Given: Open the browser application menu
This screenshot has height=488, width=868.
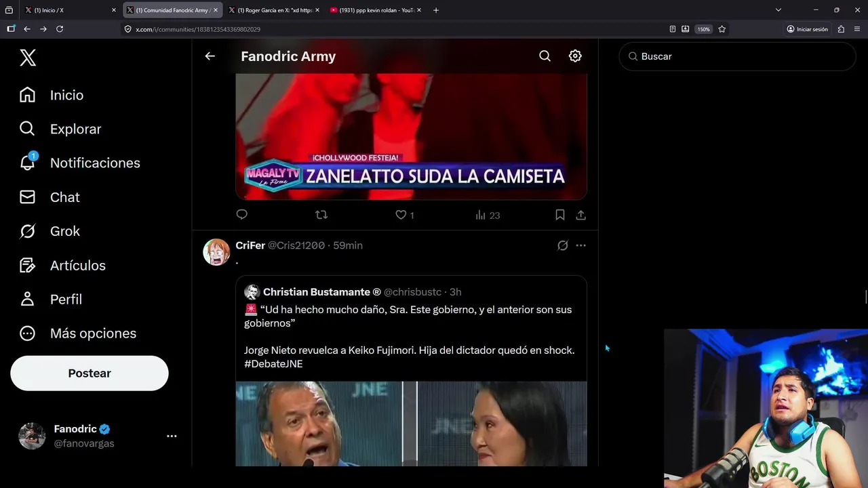Looking at the screenshot, I should point(858,29).
